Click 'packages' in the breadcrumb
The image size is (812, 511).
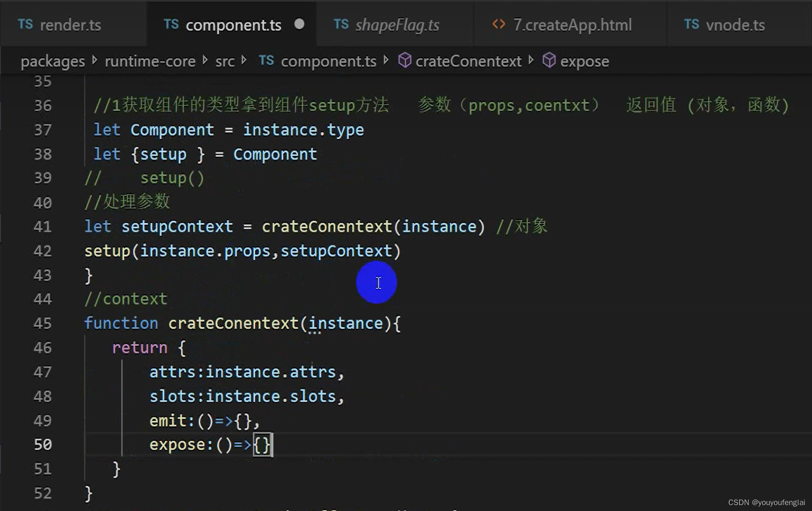tap(53, 62)
